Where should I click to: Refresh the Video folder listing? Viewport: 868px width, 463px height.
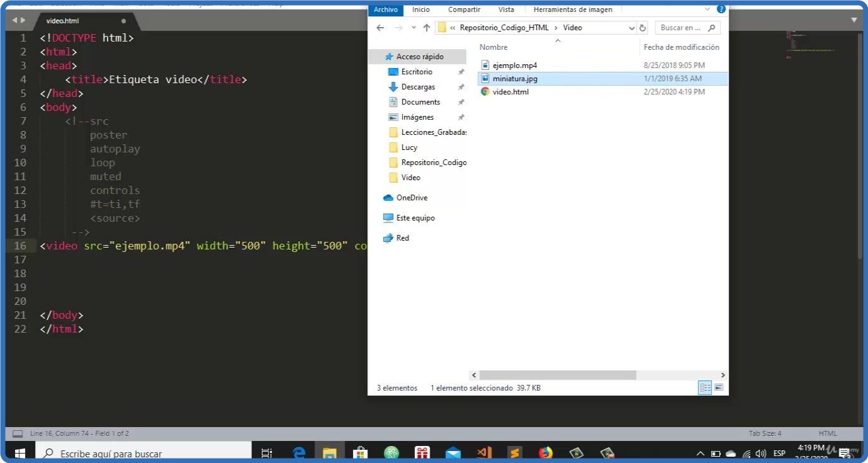[643, 28]
